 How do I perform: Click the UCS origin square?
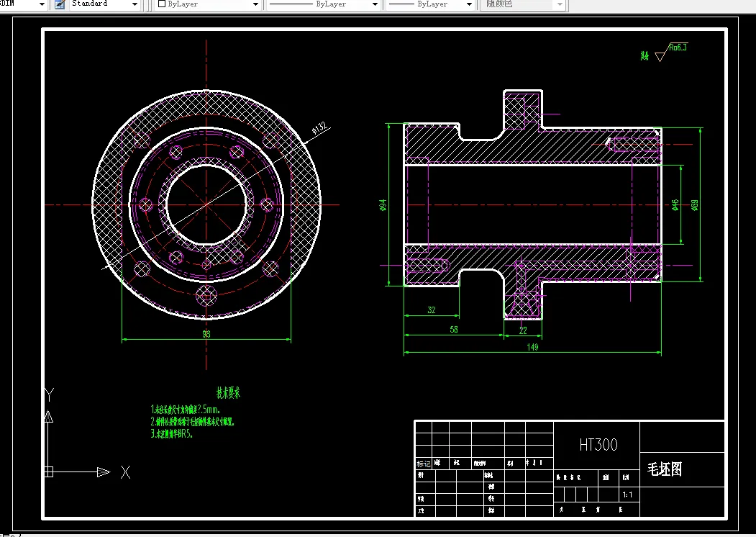(x=48, y=472)
